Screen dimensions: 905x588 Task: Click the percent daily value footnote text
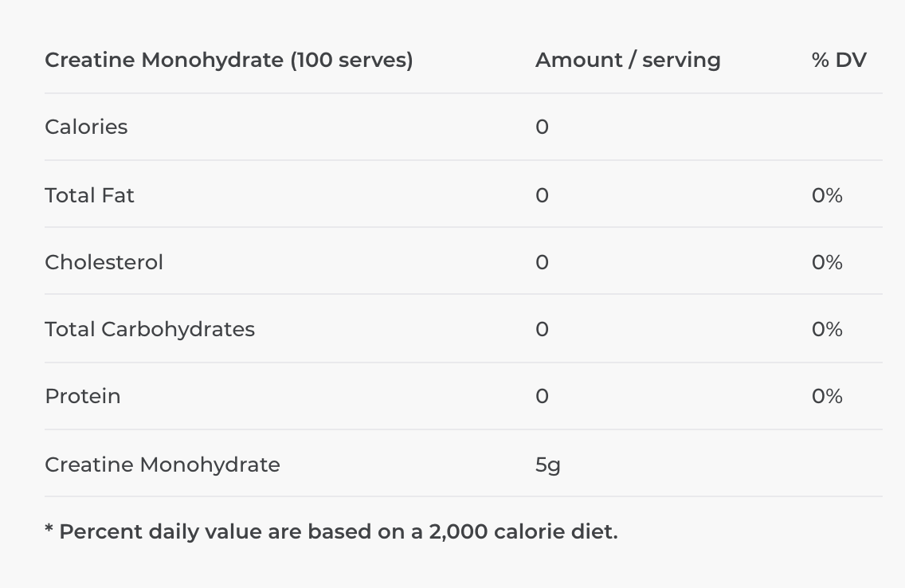331,531
